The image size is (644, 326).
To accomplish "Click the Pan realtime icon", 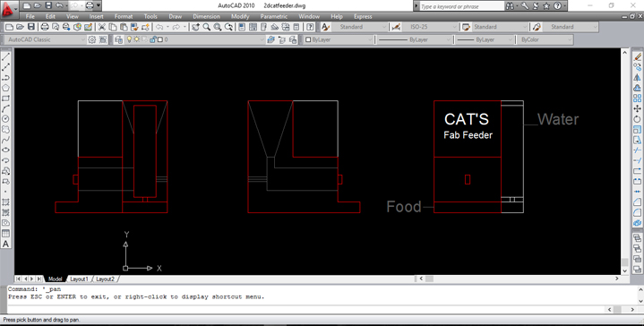I will pyautogui.click(x=195, y=27).
